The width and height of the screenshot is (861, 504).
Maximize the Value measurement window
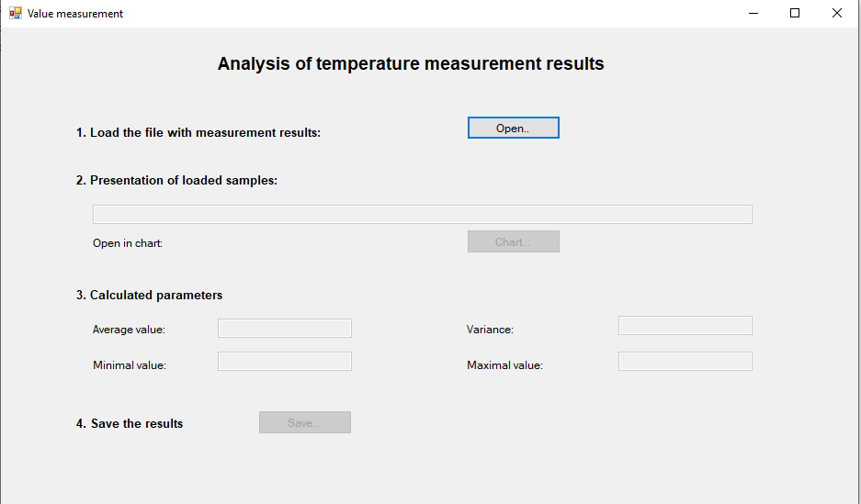tap(795, 13)
